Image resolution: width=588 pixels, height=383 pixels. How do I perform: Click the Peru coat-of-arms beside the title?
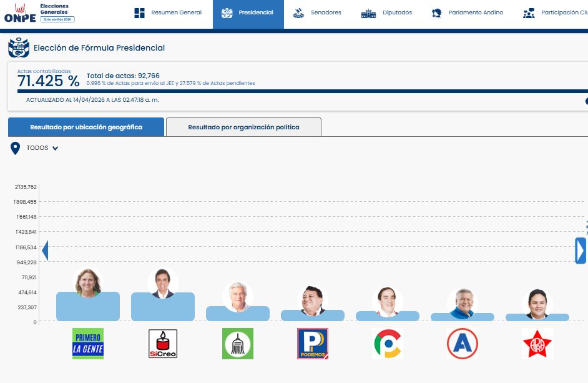click(19, 47)
